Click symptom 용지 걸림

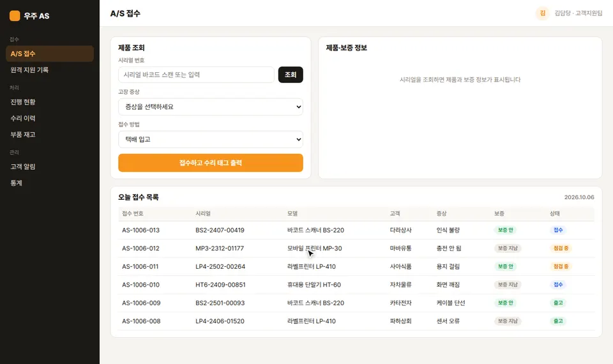click(448, 267)
